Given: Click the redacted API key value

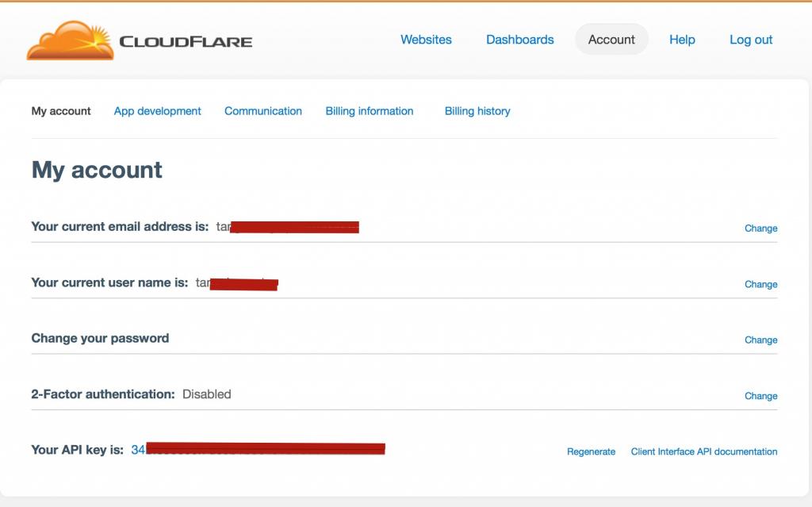Looking at the screenshot, I should coord(258,450).
